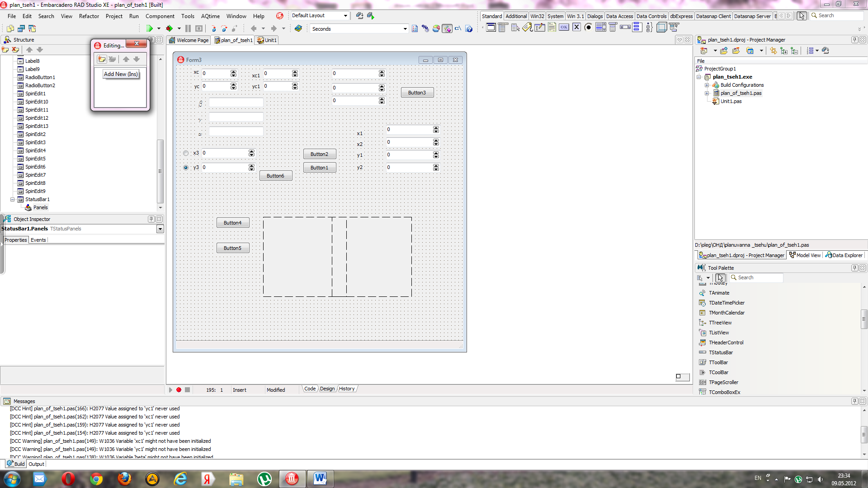
Task: Collapse the plan_tseh1.exe project node
Action: (x=699, y=77)
